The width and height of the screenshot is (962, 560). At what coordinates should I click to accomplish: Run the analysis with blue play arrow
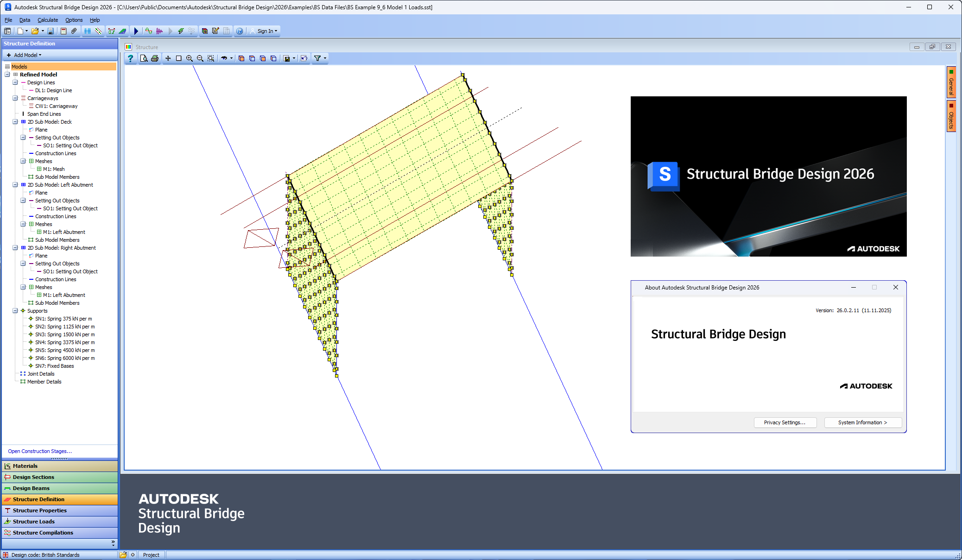tap(136, 31)
